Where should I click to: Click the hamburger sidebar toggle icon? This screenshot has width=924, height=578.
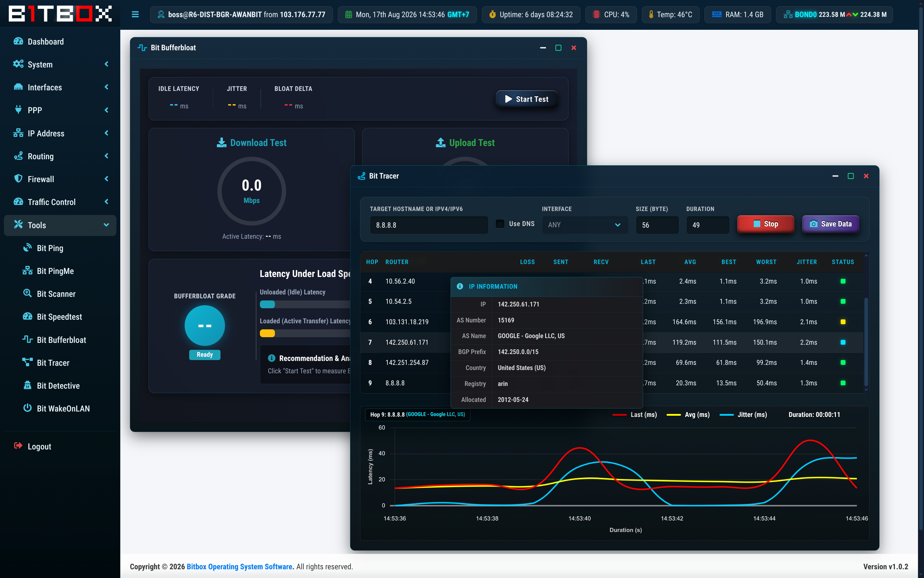[x=135, y=14]
